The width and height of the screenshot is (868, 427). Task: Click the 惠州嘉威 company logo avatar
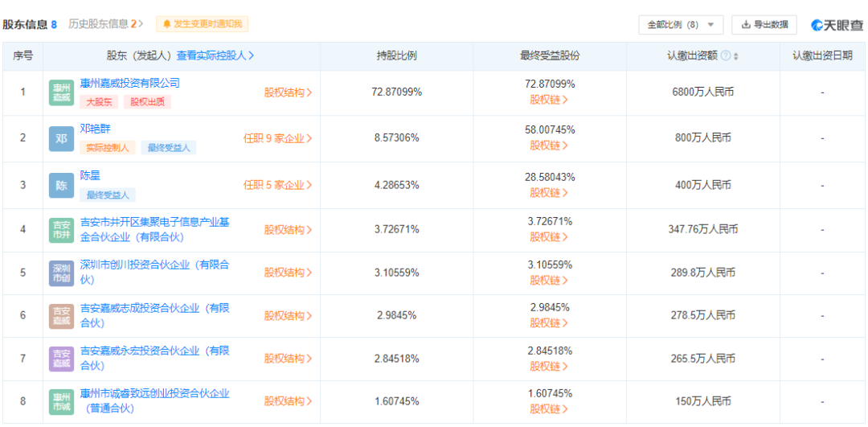(x=61, y=93)
